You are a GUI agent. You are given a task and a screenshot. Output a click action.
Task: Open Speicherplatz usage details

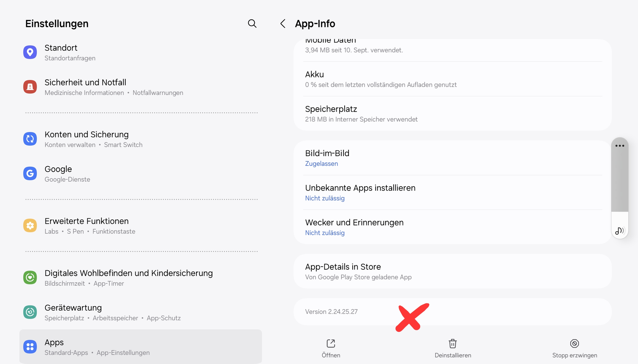point(452,114)
